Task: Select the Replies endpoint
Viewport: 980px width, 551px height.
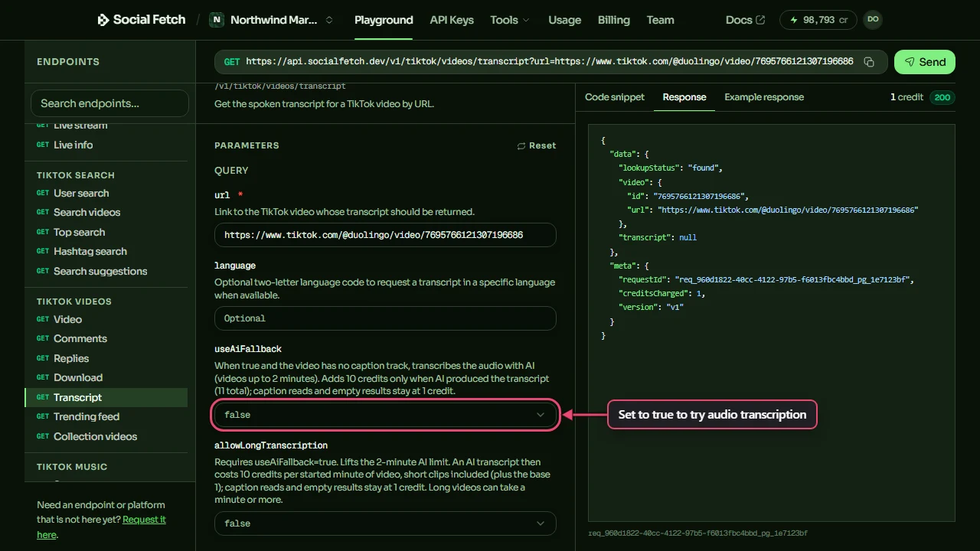Action: coord(106,358)
